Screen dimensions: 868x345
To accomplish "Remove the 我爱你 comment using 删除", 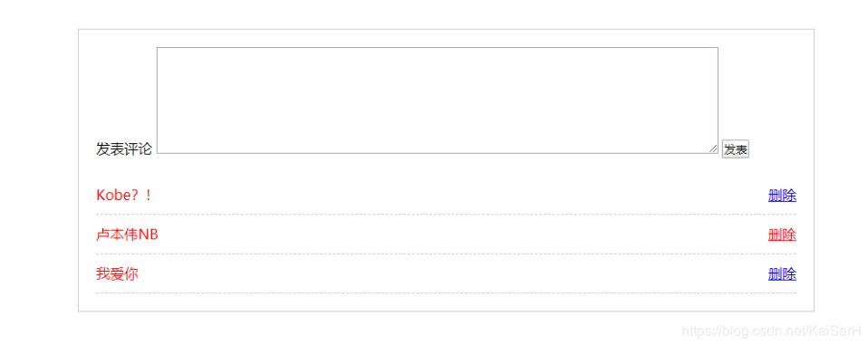I will 782,274.
